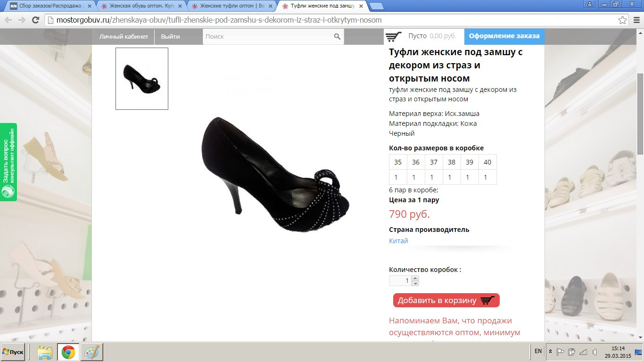Viewport: 644px width, 362px height.
Task: Click the 790 руб. price
Action: (409, 214)
